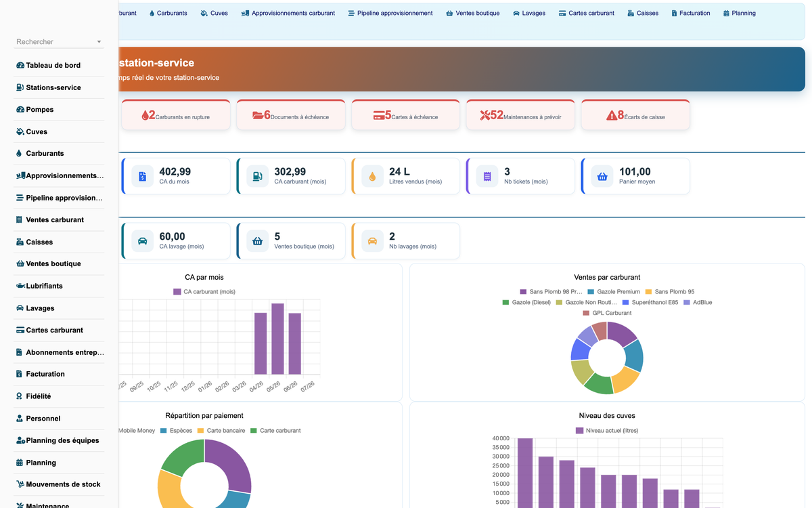Toggle Sans Plomb 95 legend swatch

[648, 292]
